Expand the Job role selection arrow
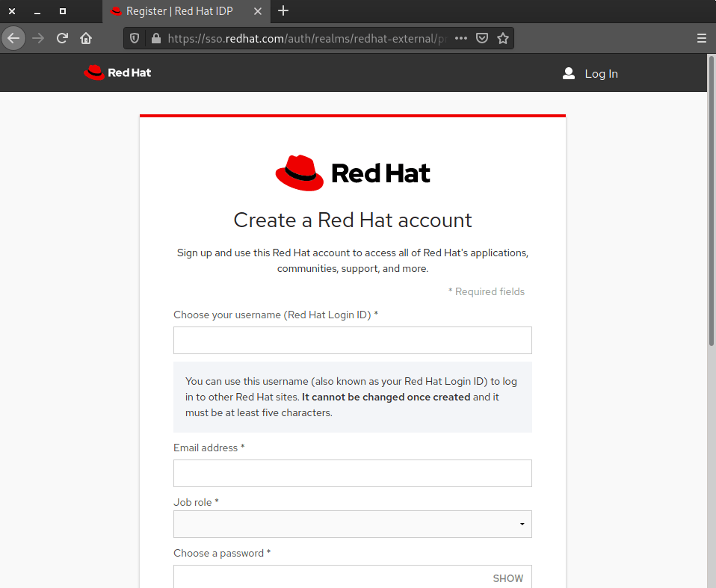The width and height of the screenshot is (716, 588). pos(522,524)
